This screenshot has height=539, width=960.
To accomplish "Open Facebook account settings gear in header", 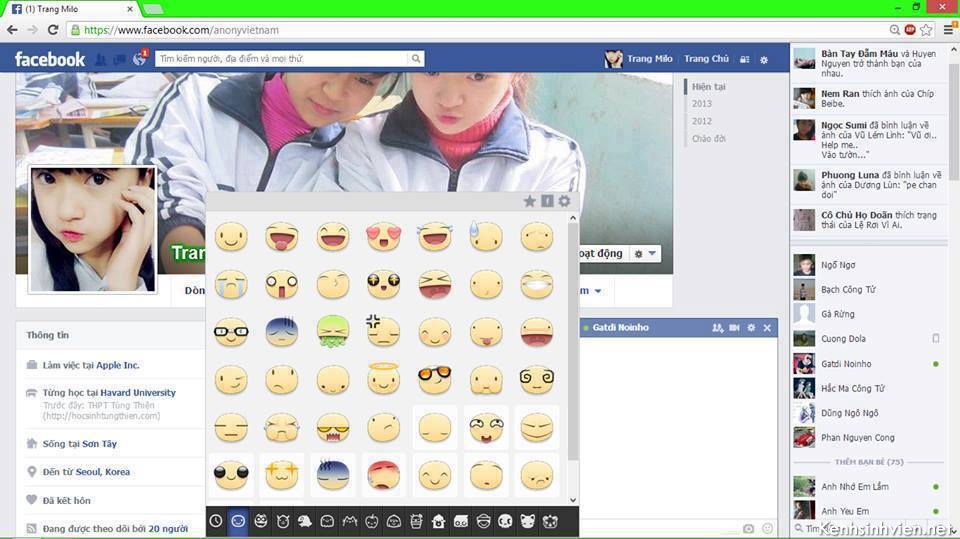I will [x=764, y=60].
